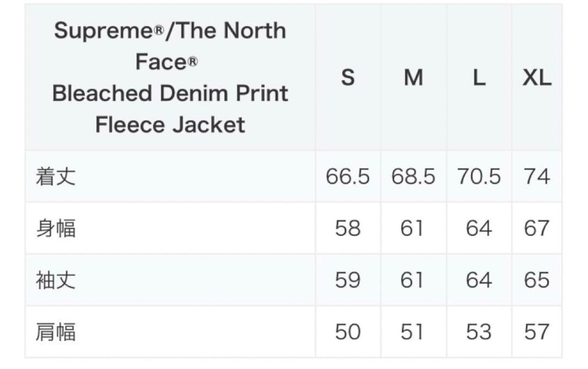Select the 74 length value for XL
588x369 pixels.
pos(537,177)
